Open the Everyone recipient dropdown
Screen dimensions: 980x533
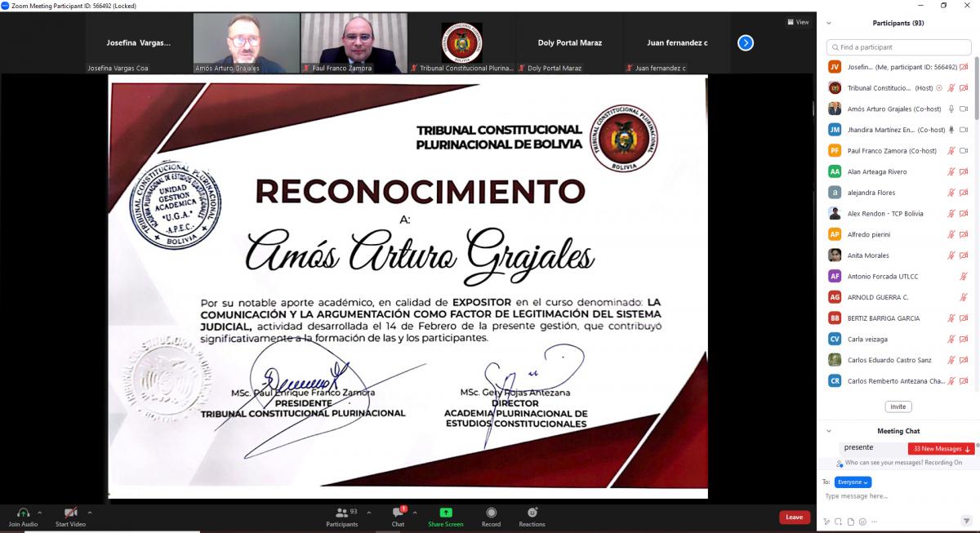[853, 482]
